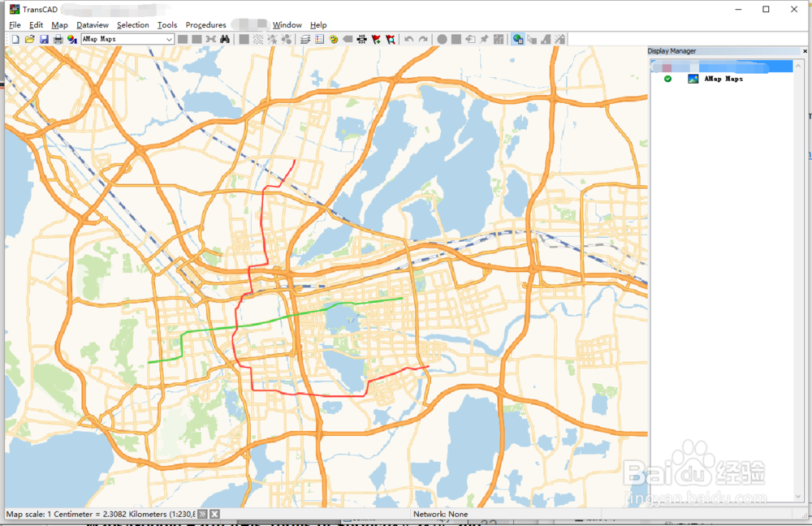Image resolution: width=812 pixels, height=526 pixels.
Task: Toggle the green visibility check for AMap Maps
Action: click(x=668, y=79)
